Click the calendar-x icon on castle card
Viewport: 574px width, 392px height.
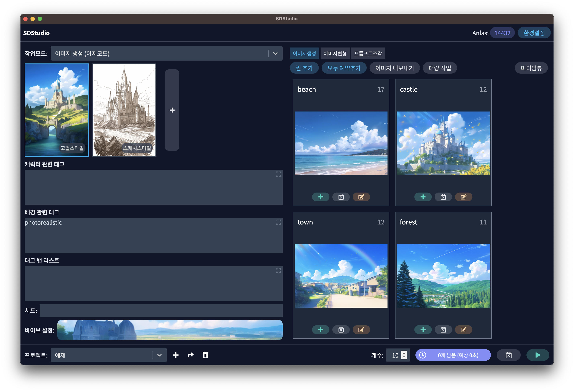click(x=443, y=197)
